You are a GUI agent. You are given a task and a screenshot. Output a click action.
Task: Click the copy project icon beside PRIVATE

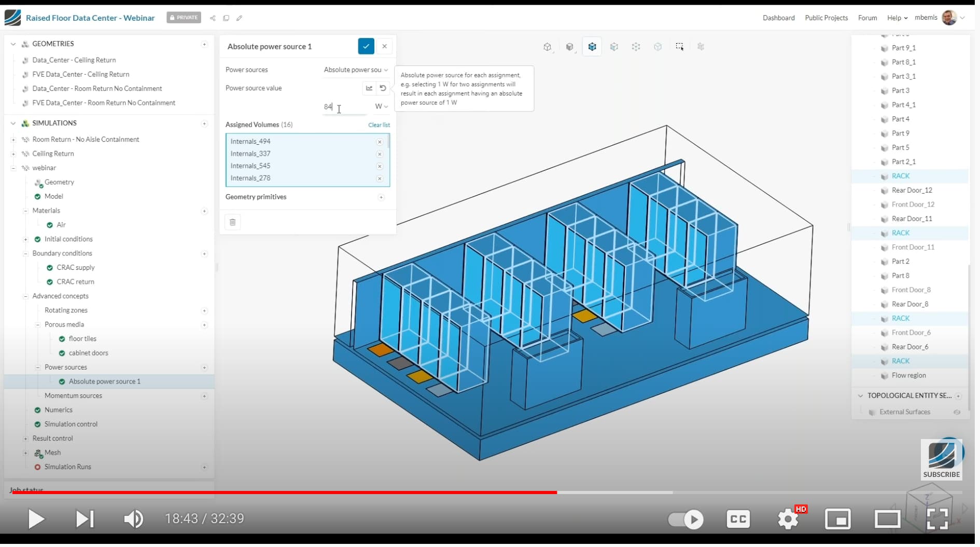click(x=226, y=18)
